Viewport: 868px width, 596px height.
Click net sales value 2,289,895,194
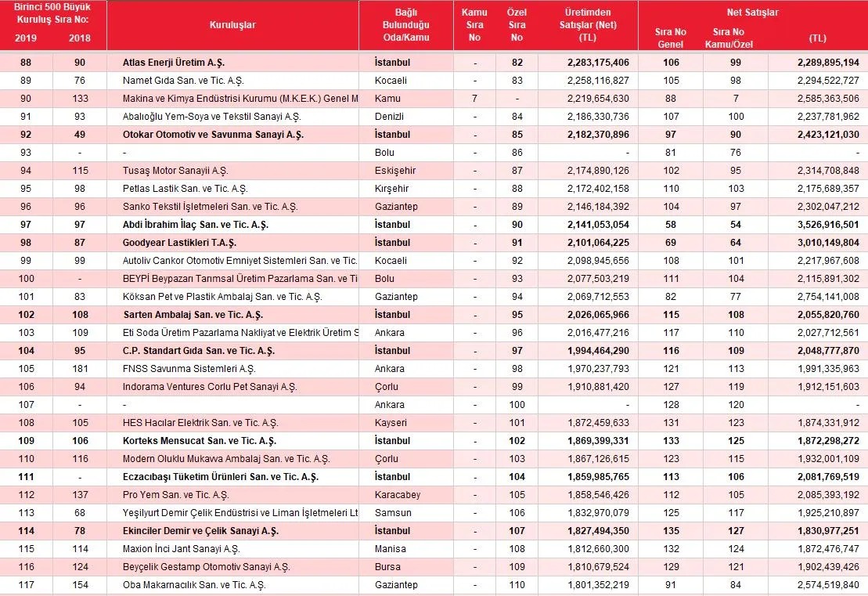[828, 63]
